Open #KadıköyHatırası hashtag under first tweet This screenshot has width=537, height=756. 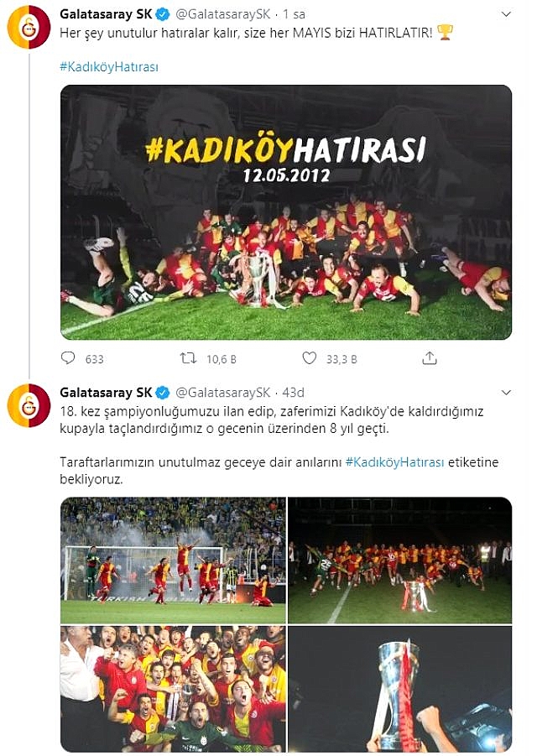(109, 66)
